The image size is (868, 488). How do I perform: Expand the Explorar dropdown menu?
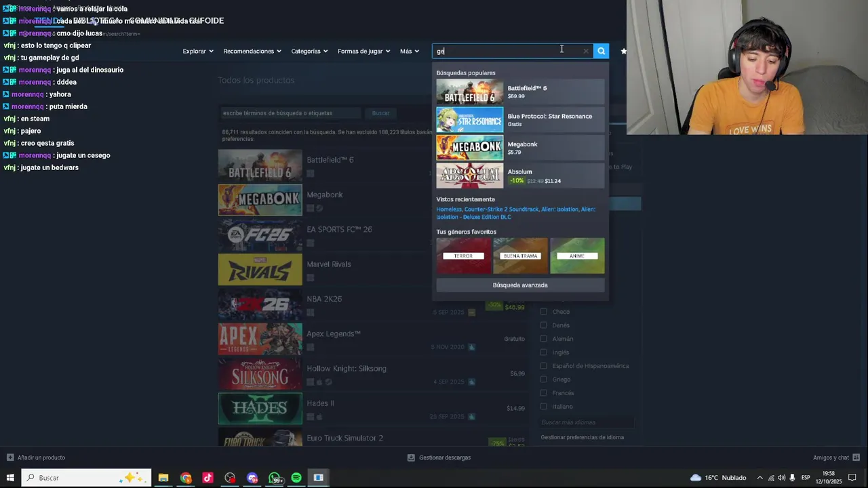tap(198, 51)
